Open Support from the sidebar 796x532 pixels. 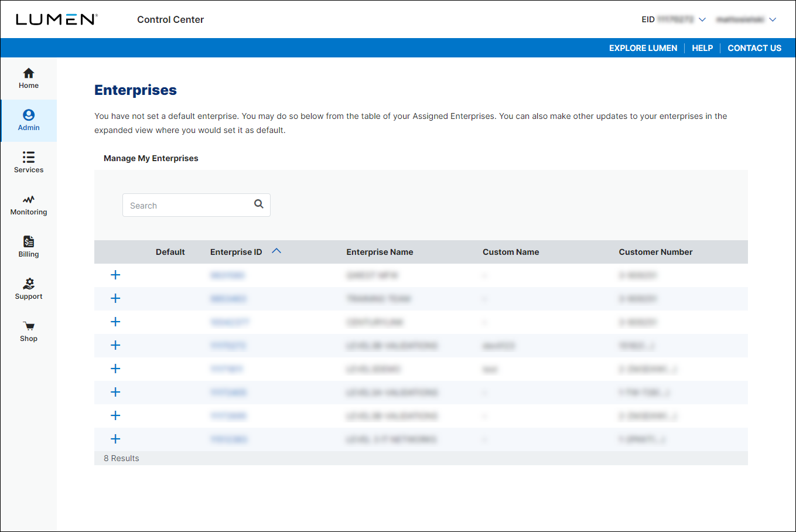click(29, 289)
